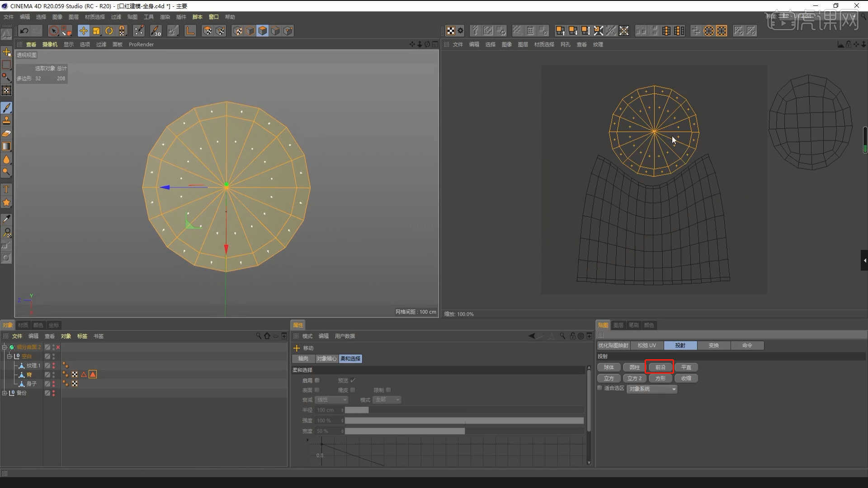
Task: Collapse the 细分曲面 2 tree node
Action: pyautogui.click(x=5, y=347)
